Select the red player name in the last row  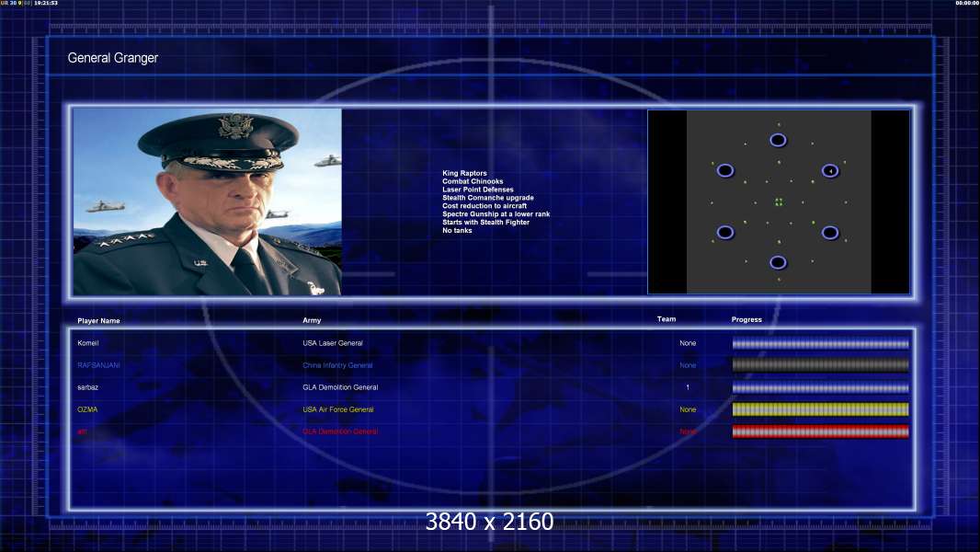point(82,431)
